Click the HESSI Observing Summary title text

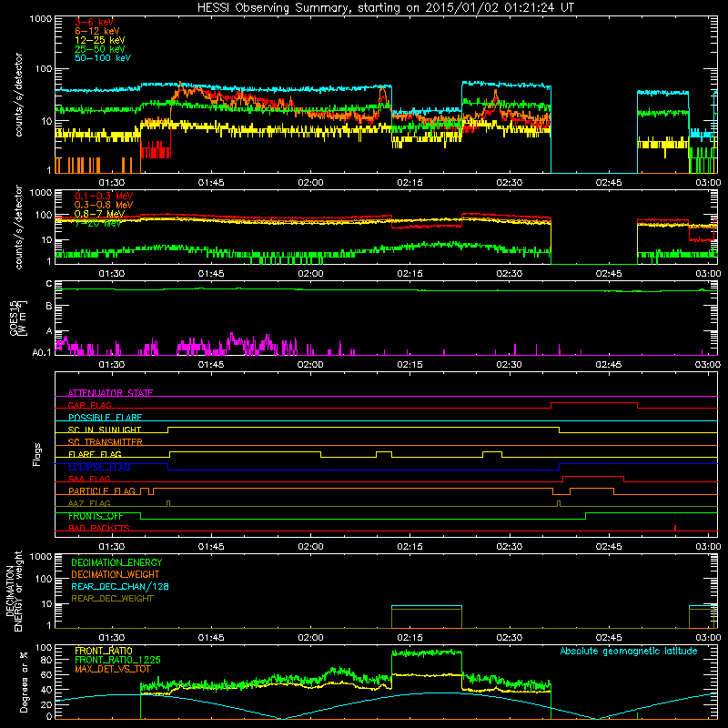[x=385, y=7]
